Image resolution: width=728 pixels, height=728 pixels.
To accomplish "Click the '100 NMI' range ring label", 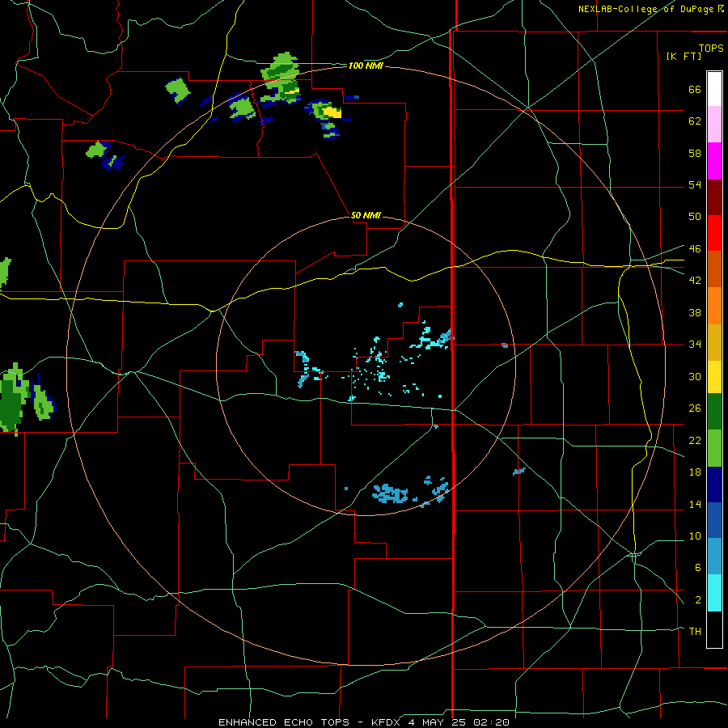I will [x=366, y=66].
